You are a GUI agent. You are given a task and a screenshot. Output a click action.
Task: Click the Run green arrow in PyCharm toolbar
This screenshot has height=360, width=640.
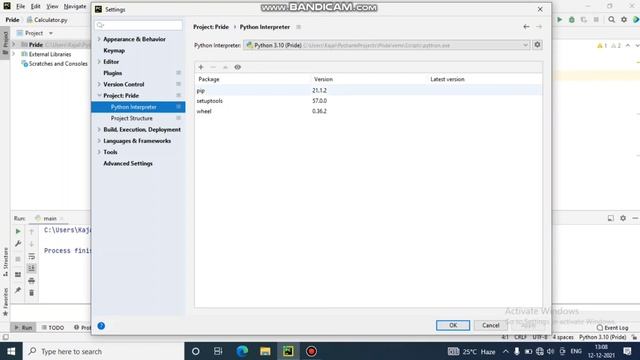[x=560, y=20]
